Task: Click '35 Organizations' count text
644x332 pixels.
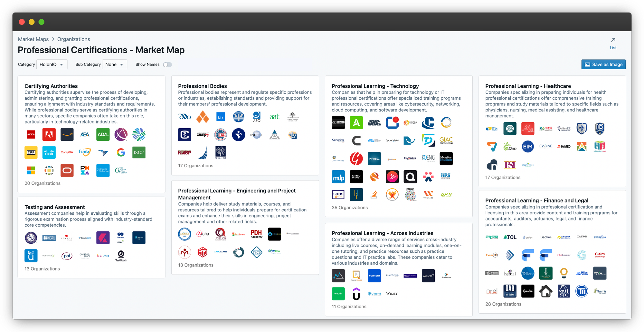Action: point(350,208)
